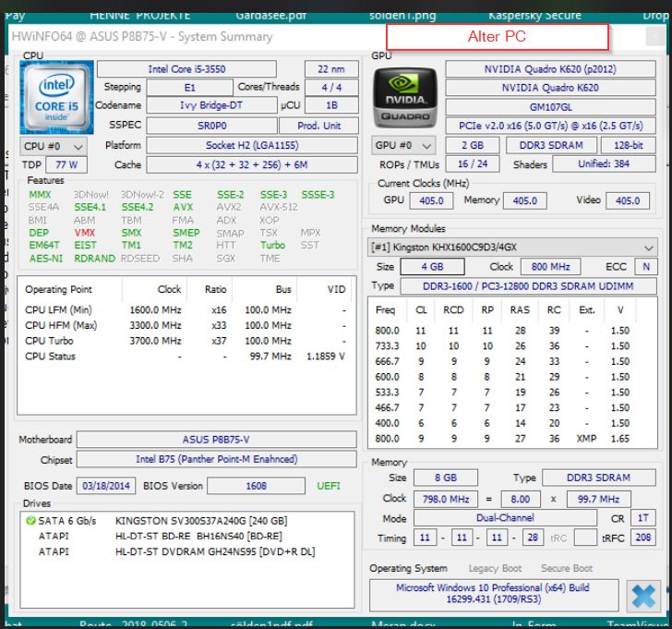Click the Video clock 405.0 field
The height and width of the screenshot is (629, 672).
pos(628,200)
